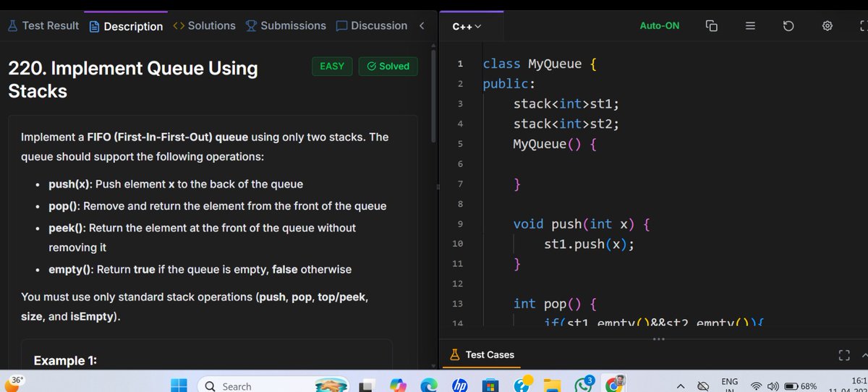The width and height of the screenshot is (868, 392).
Task: View the Submissions tab
Action: [x=286, y=25]
